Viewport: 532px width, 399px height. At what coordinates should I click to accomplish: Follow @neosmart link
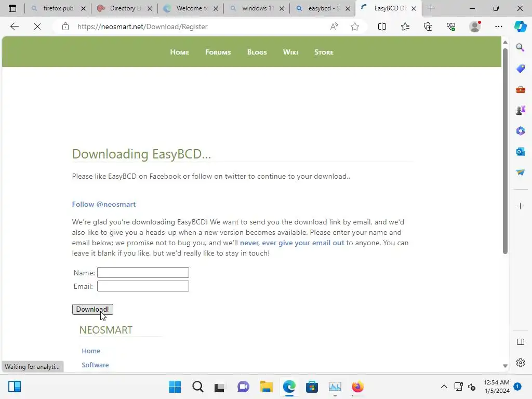[x=104, y=204]
